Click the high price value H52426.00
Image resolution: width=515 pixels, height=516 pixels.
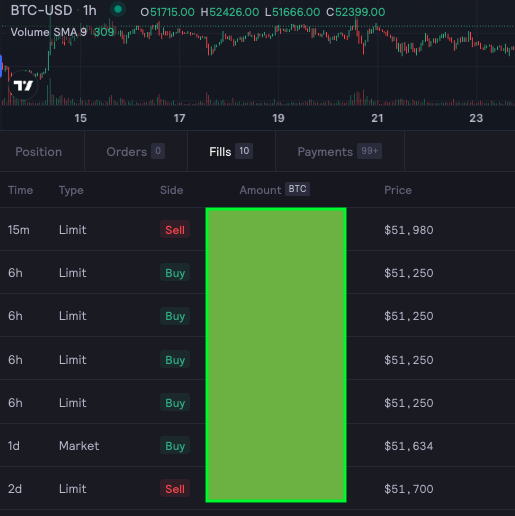click(230, 12)
